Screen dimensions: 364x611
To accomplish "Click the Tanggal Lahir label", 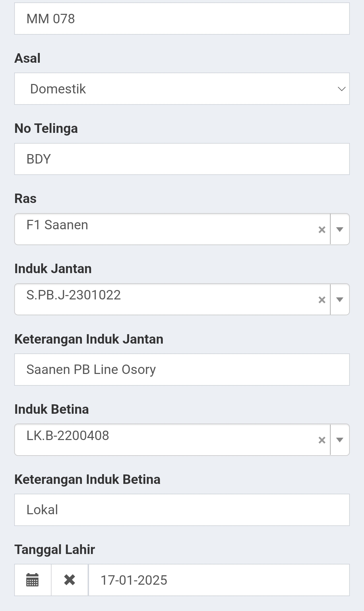I will click(x=55, y=550).
